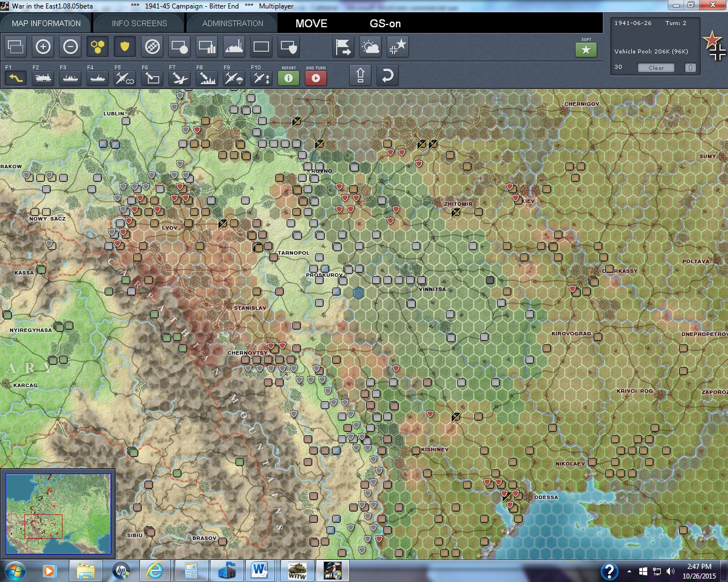The image size is (728, 582).
Task: Open the Calculator taskbar icon
Action: point(191,570)
